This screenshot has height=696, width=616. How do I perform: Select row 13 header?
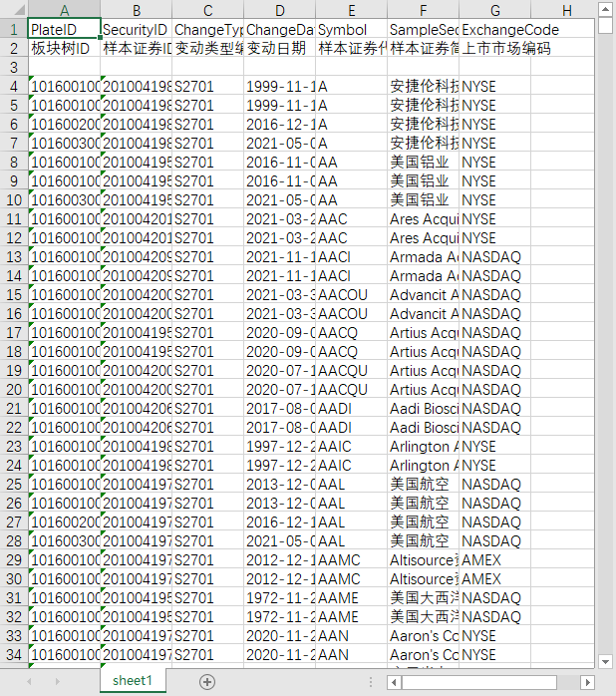pyautogui.click(x=14, y=256)
